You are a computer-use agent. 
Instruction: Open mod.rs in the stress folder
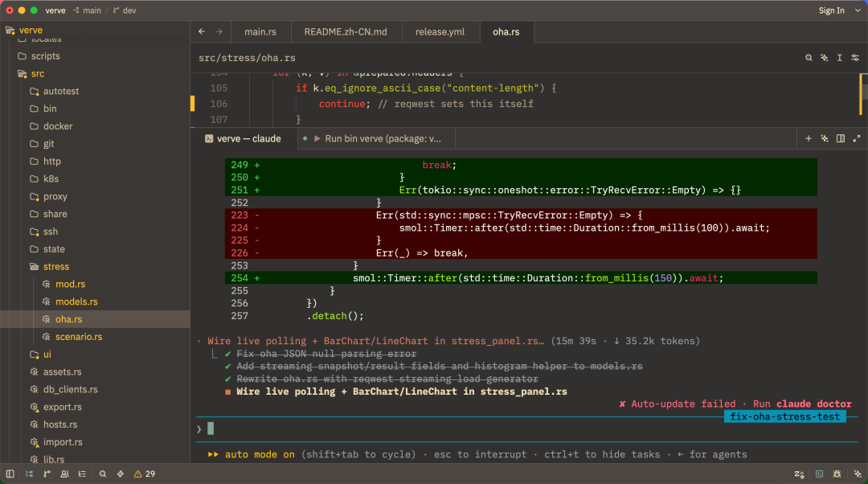point(95,284)
